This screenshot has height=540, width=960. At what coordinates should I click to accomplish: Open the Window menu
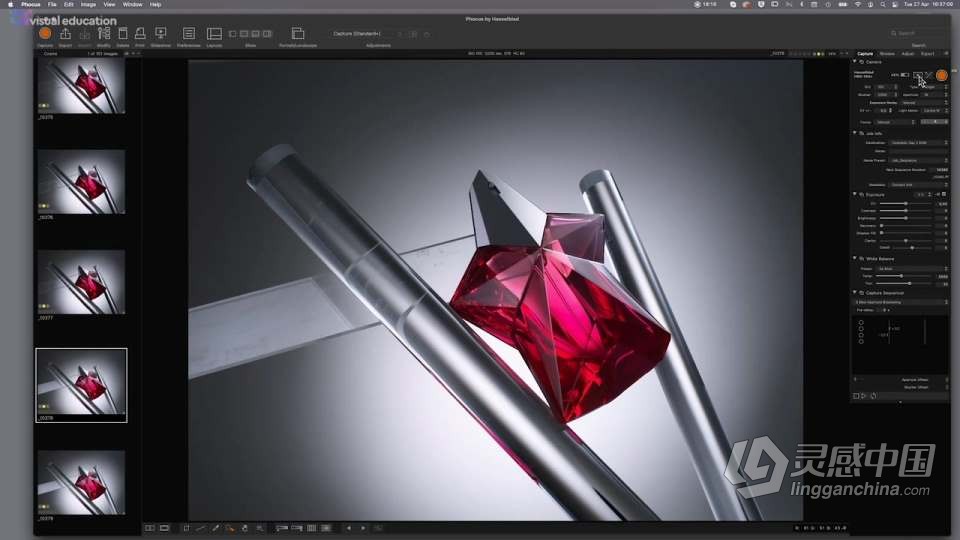coord(132,4)
